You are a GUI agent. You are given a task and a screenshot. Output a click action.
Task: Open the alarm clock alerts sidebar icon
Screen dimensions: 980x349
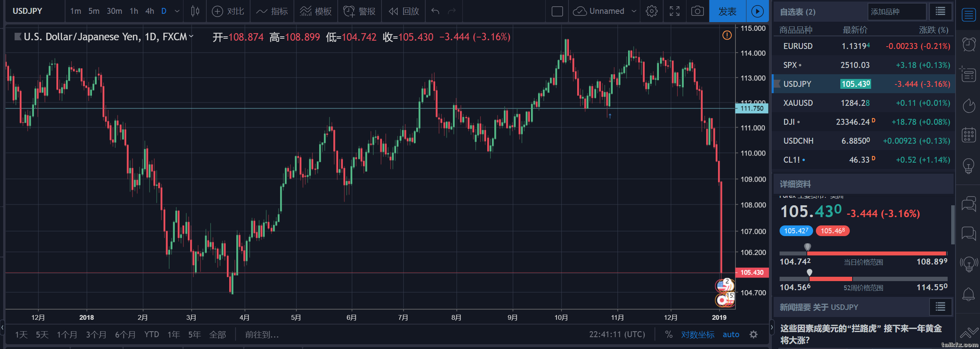point(969,44)
